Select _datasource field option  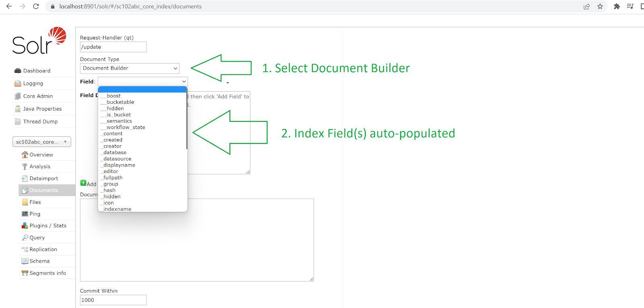142,159
